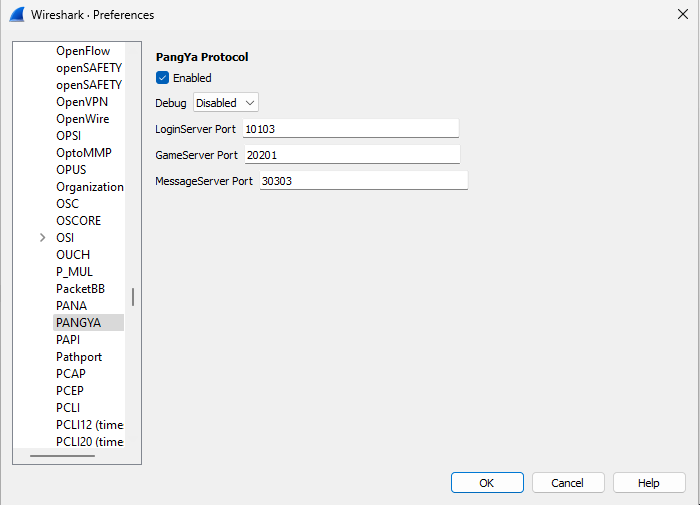
Task: Select OpenFlow in protocol list
Action: [x=83, y=51]
